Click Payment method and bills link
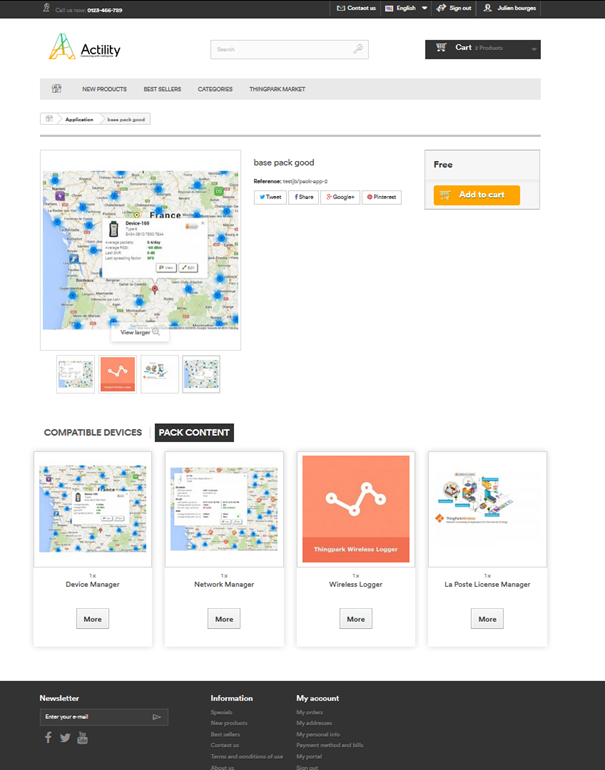Viewport: 605px width, 770px height. (330, 745)
